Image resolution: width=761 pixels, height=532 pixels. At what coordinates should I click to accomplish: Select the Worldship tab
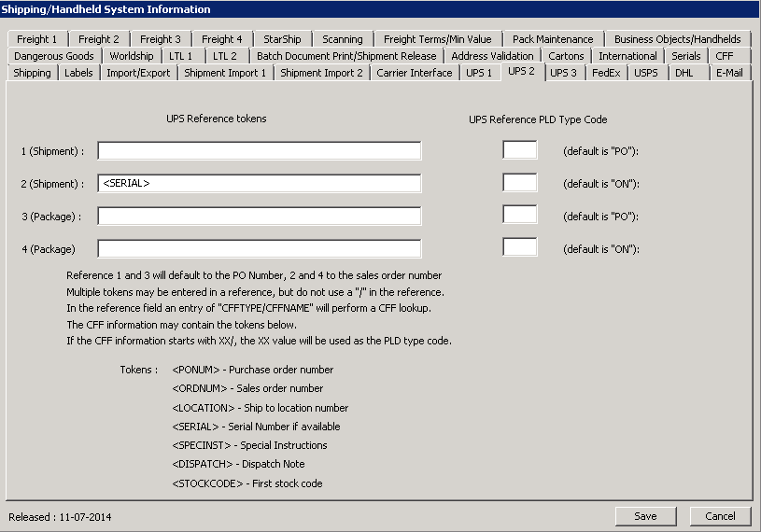click(x=132, y=56)
